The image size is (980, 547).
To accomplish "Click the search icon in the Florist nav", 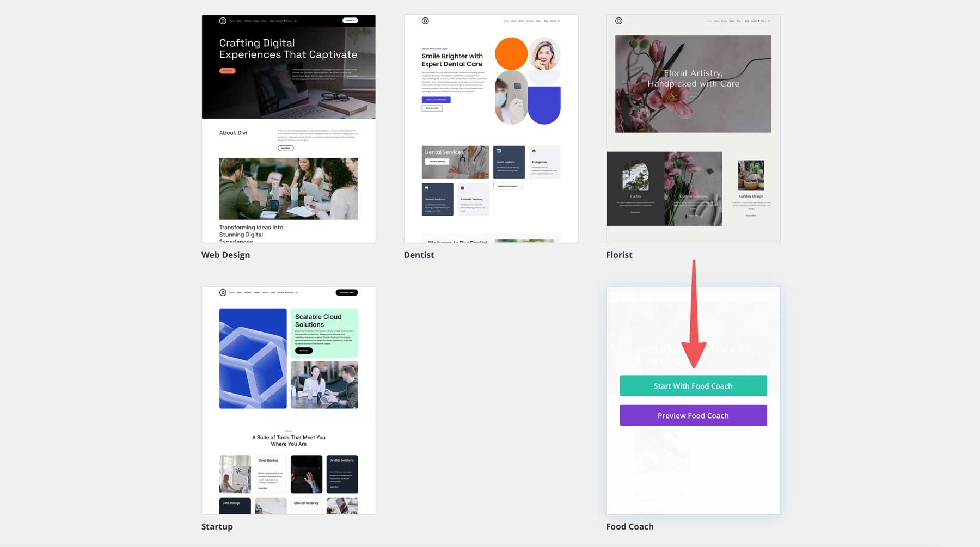I will (x=769, y=21).
